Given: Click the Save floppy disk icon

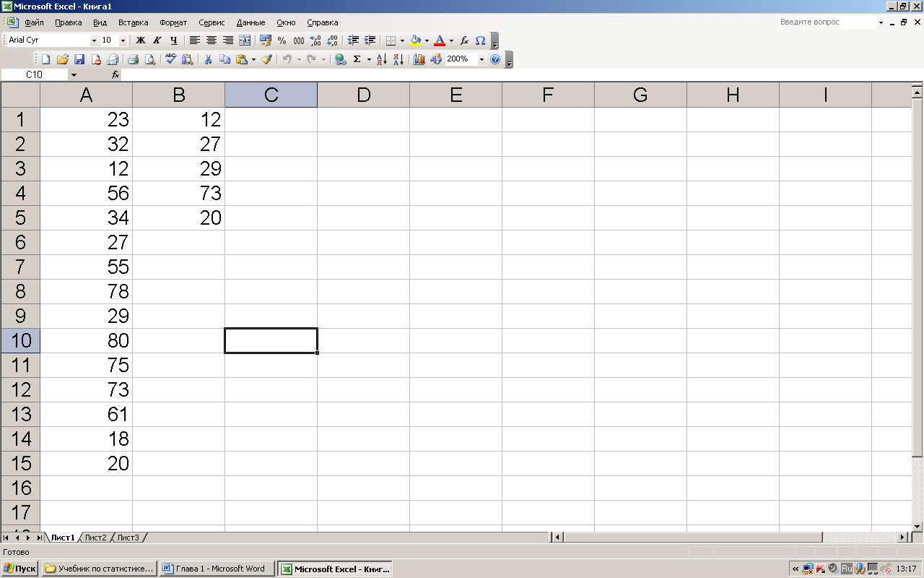Looking at the screenshot, I should coord(79,59).
